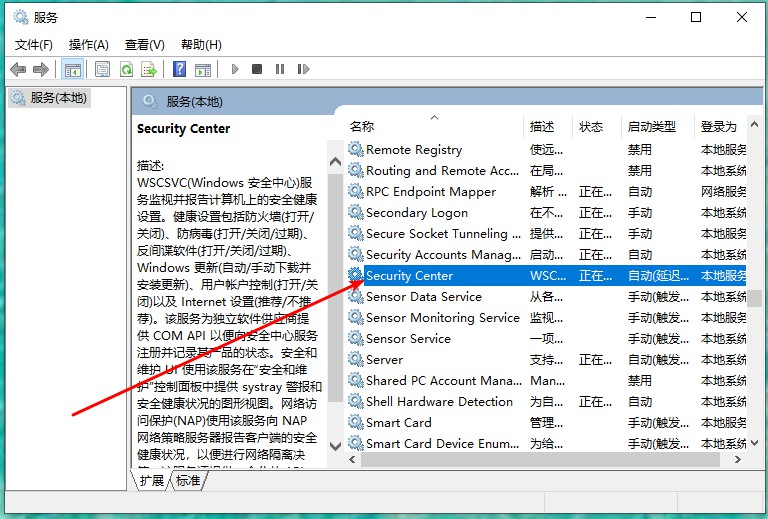Image resolution: width=768 pixels, height=519 pixels.
Task: Open Properties via the toolbar icon
Action: pos(102,69)
